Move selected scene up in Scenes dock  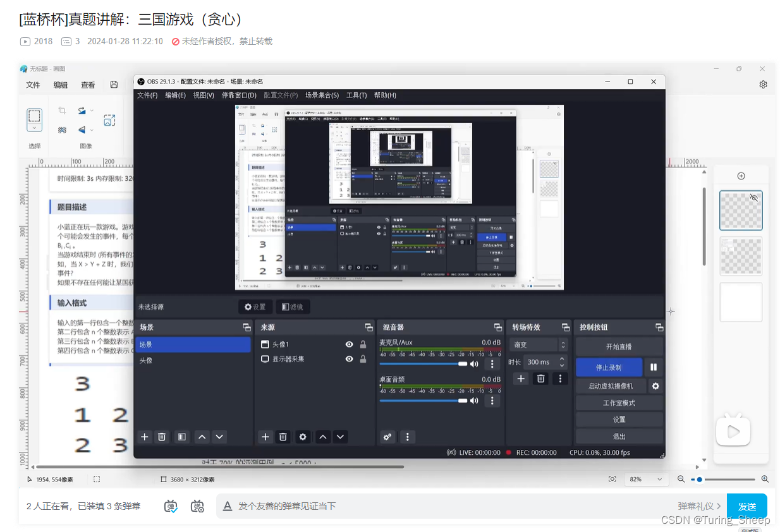coord(202,437)
